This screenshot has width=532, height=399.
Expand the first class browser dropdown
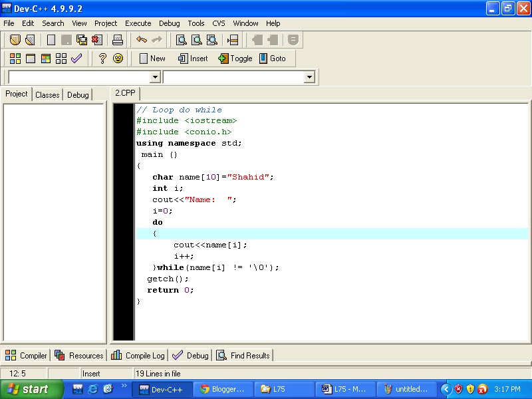155,77
